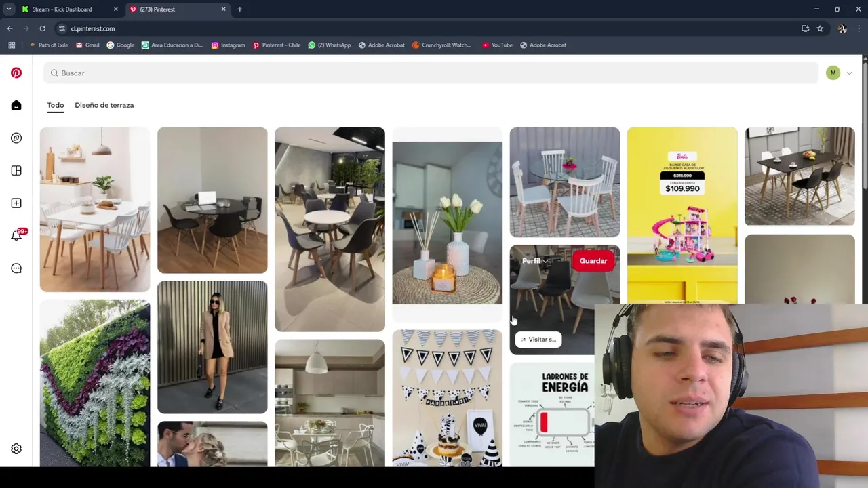Select the Diseño de terraza tab
The height and width of the screenshot is (488, 868).
[x=104, y=105]
